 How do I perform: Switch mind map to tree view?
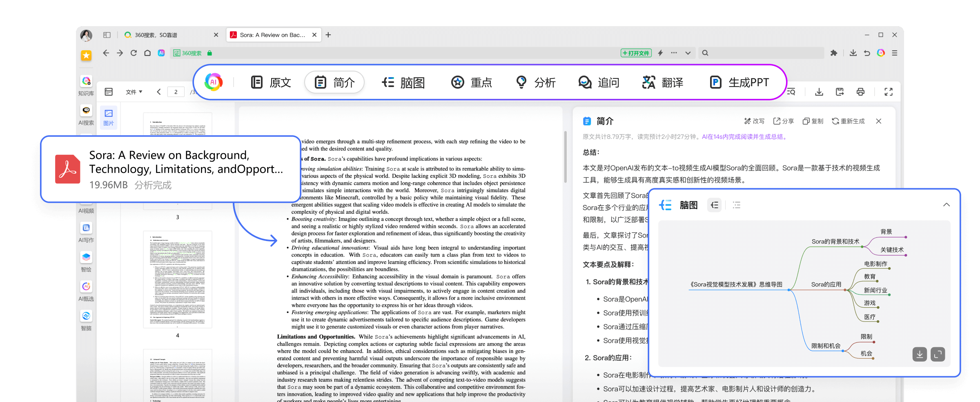(714, 205)
